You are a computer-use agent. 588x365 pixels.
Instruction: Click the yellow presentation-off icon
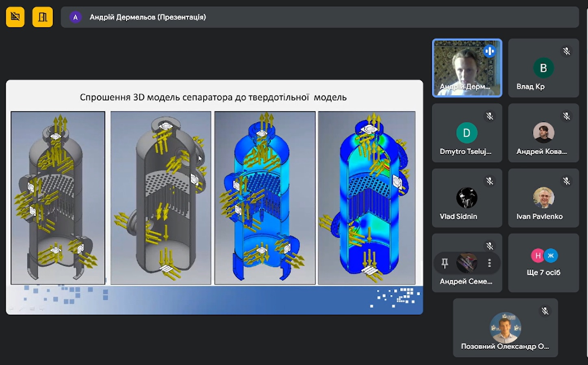coord(15,17)
